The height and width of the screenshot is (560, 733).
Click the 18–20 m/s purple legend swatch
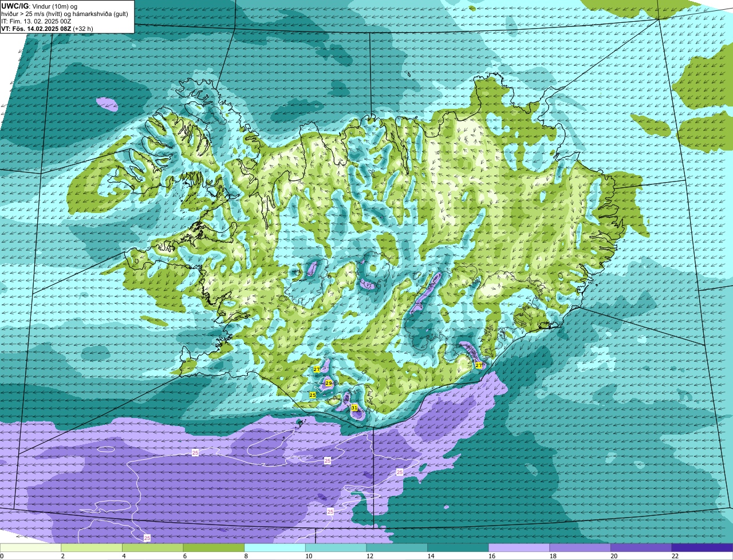point(580,547)
